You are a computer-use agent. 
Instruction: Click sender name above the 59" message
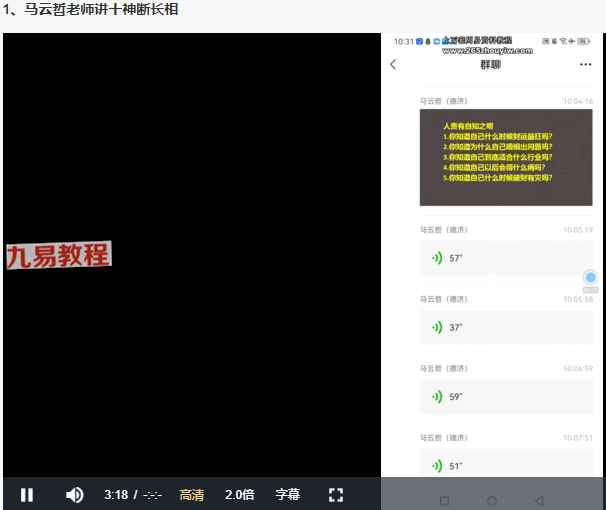[x=444, y=368]
